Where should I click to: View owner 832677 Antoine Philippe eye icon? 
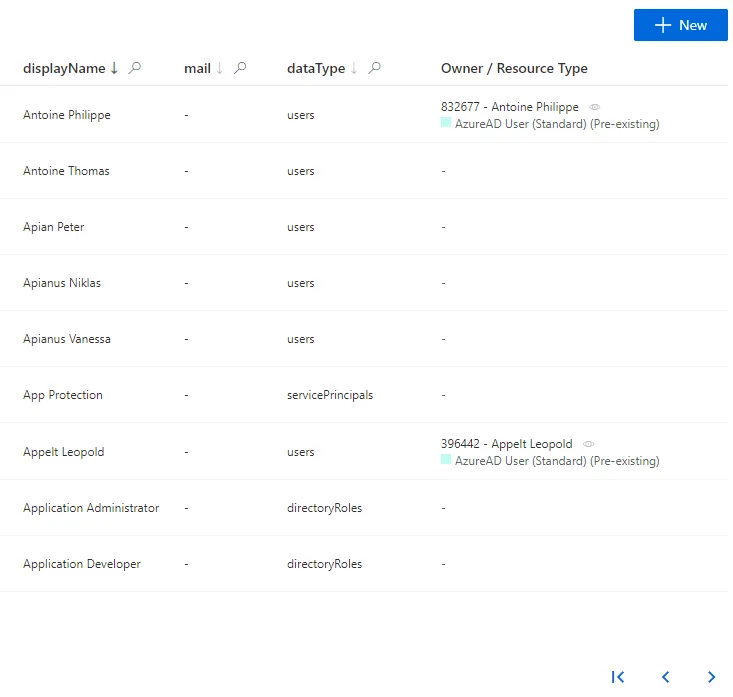(594, 107)
